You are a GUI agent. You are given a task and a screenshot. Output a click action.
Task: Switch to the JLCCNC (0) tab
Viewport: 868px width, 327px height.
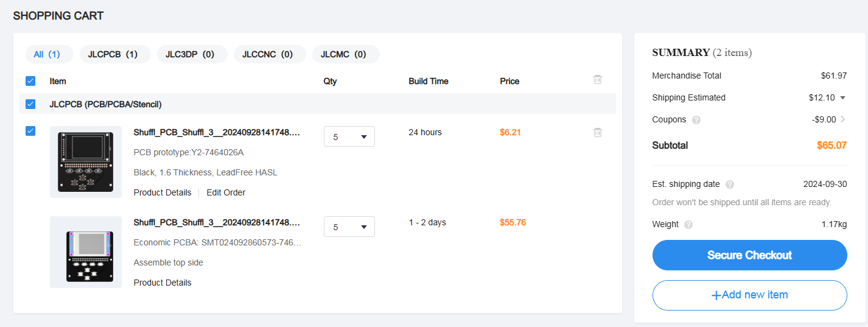click(x=270, y=54)
